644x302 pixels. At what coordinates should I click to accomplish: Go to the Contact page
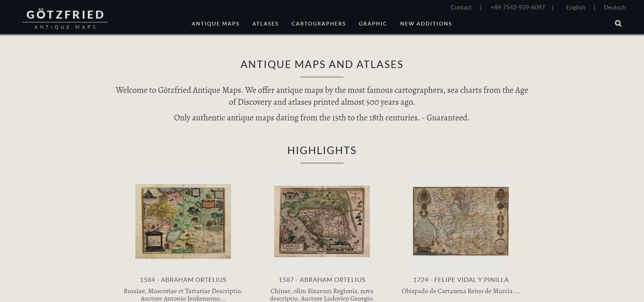click(x=461, y=7)
